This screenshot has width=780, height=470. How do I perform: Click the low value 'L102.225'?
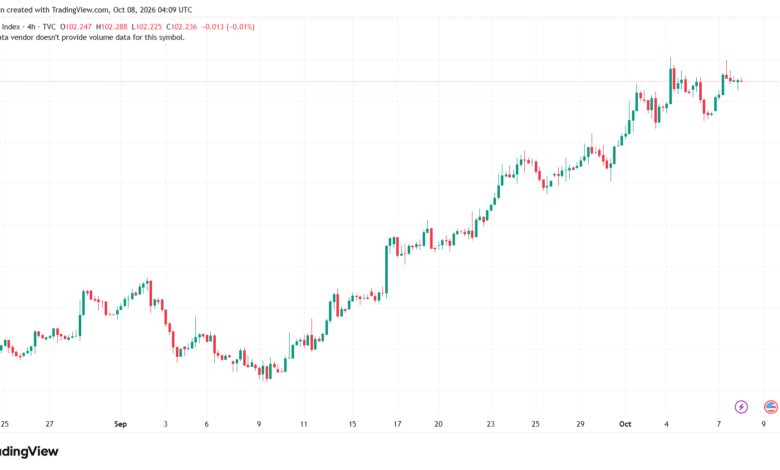point(147,27)
